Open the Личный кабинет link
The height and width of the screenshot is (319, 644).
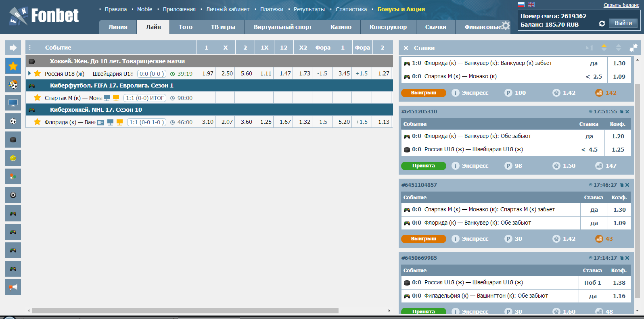pos(228,9)
